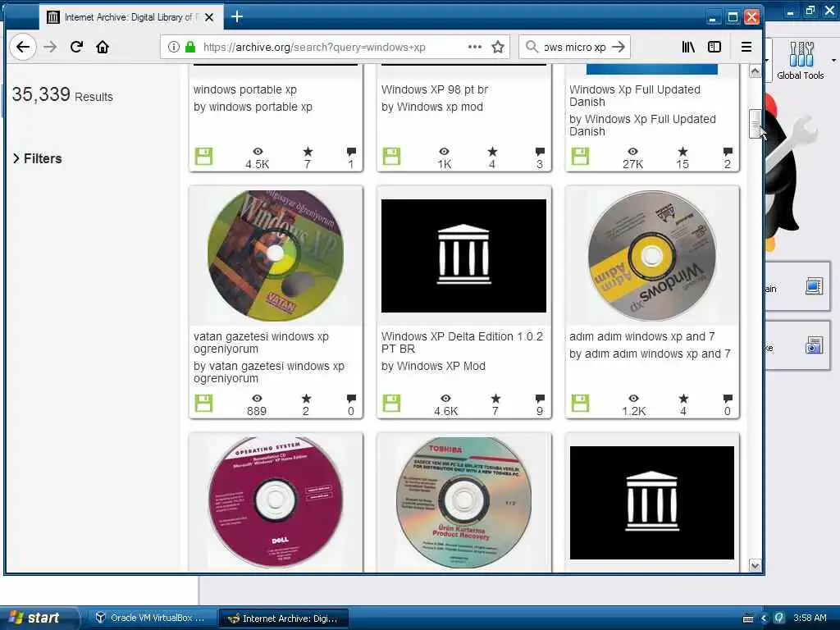This screenshot has width=840, height=630.
Task: Click vatan gazetesi Windows XP disc thumbnail
Action: (276, 256)
